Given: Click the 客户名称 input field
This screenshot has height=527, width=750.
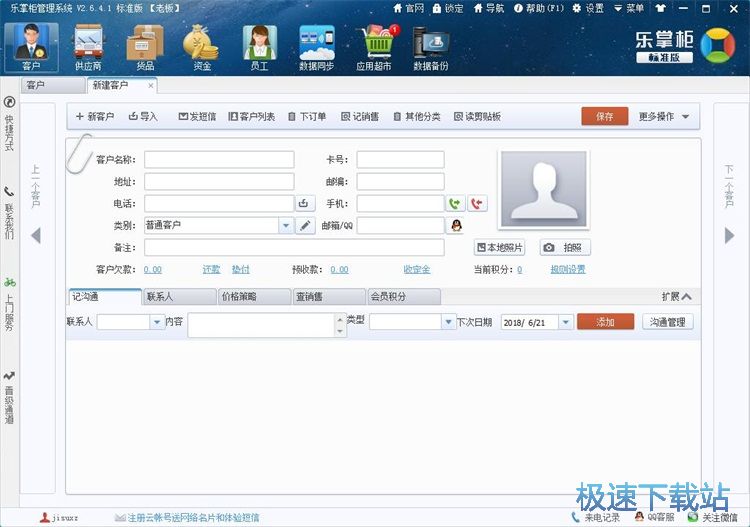Looking at the screenshot, I should click(x=219, y=159).
